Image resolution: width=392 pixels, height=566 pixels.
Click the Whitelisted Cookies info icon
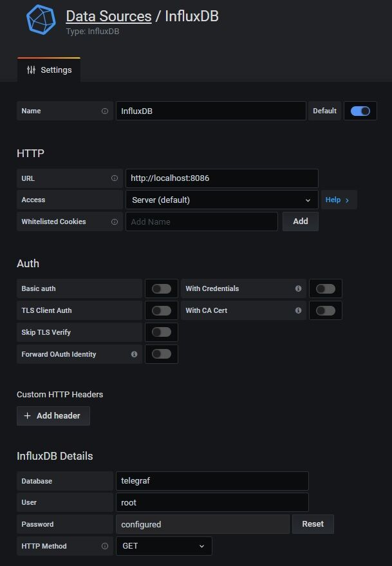(115, 222)
